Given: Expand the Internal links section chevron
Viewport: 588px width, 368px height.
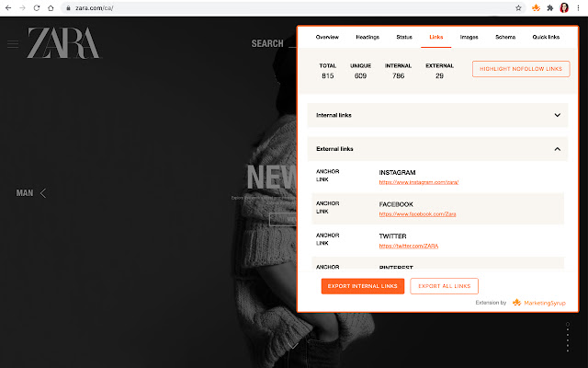Looking at the screenshot, I should (558, 115).
